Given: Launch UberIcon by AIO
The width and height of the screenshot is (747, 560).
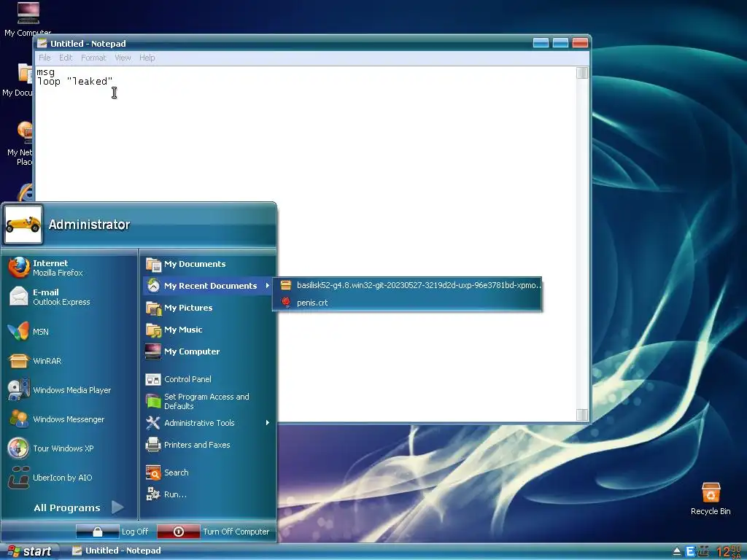Looking at the screenshot, I should (x=69, y=477).
